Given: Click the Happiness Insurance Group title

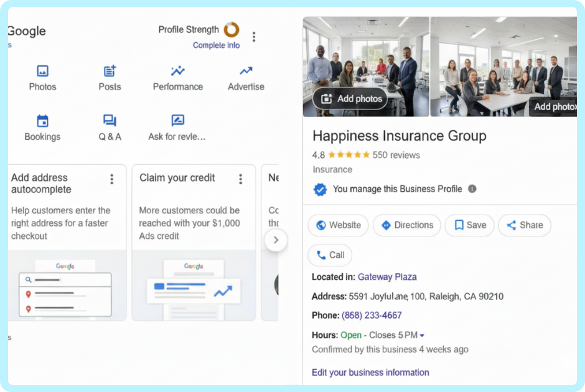Looking at the screenshot, I should (x=399, y=136).
